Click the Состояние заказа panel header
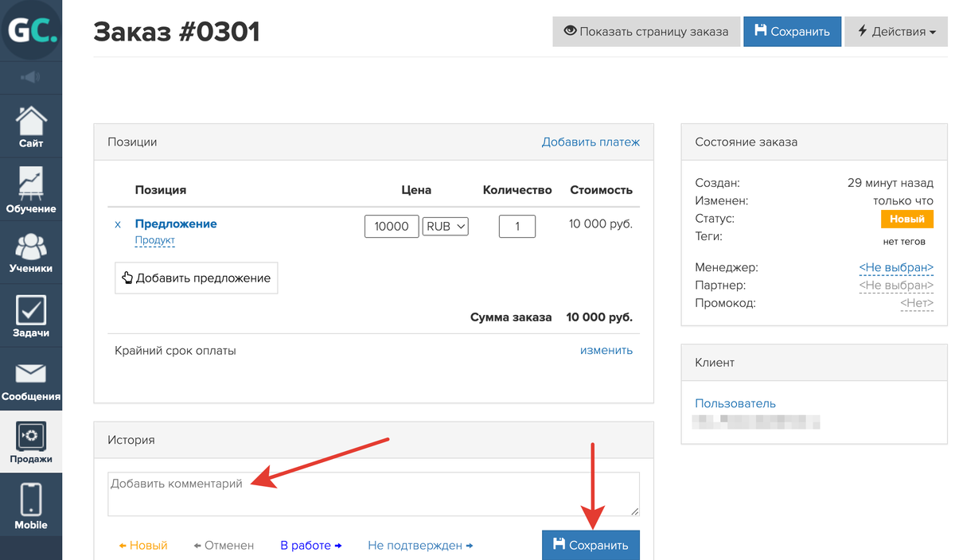The height and width of the screenshot is (560, 955). (814, 142)
